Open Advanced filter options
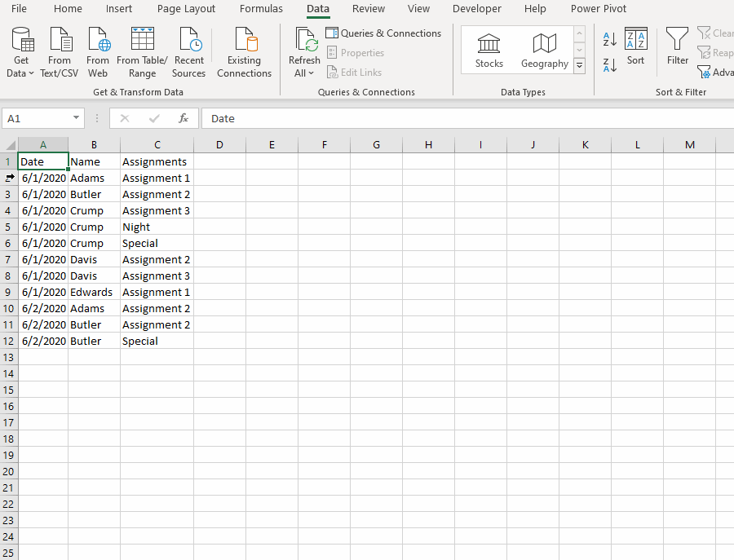 (x=714, y=72)
